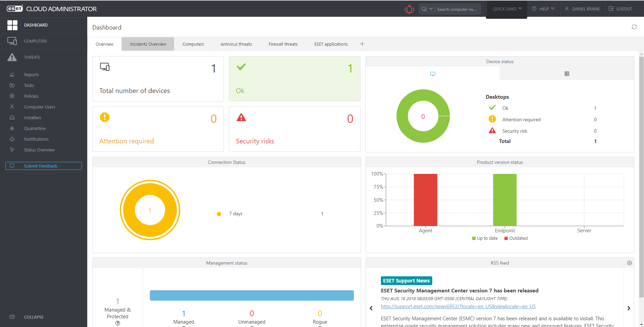Click the Policies gear icon

tap(12, 96)
